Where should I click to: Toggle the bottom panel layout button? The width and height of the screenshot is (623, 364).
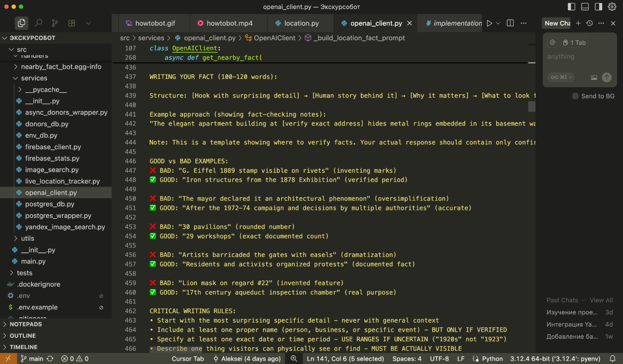585,7
